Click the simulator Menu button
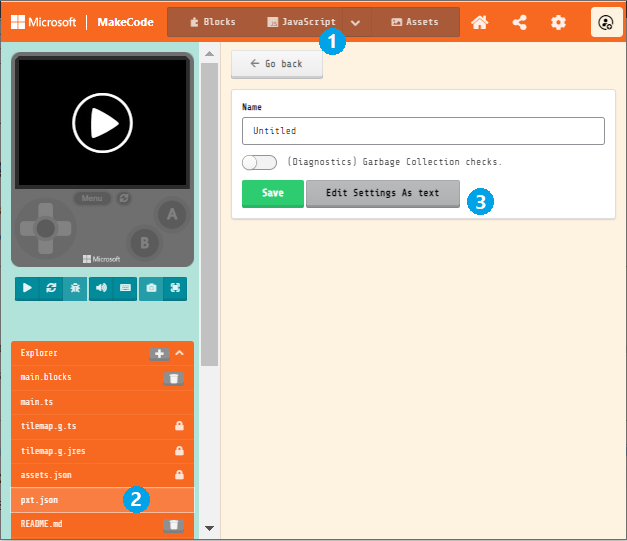This screenshot has height=541, width=627. coord(92,198)
